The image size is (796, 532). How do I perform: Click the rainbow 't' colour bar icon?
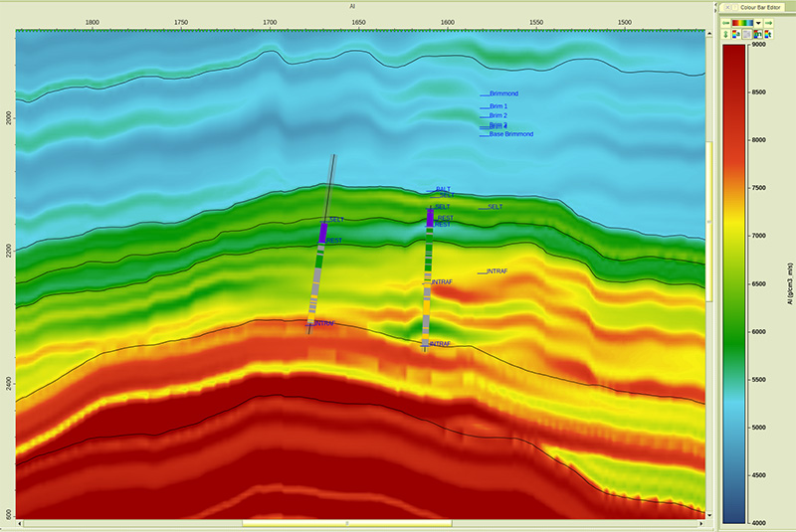[x=769, y=35]
